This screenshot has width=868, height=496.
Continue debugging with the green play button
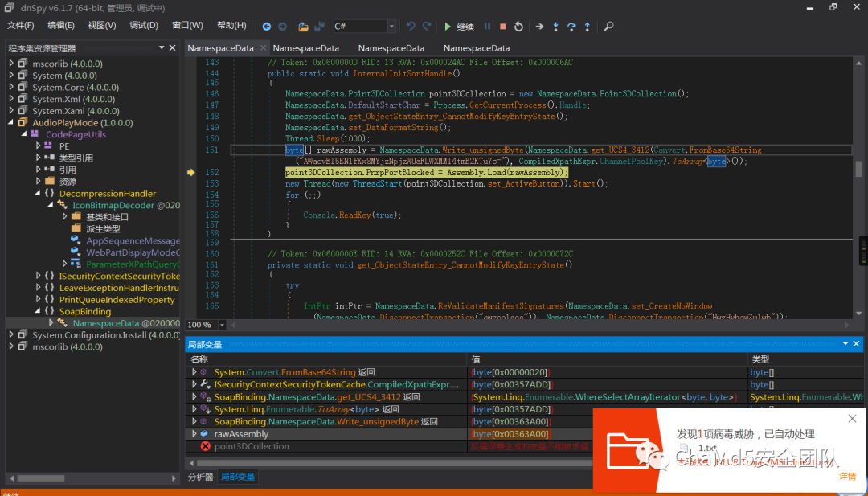pos(448,26)
